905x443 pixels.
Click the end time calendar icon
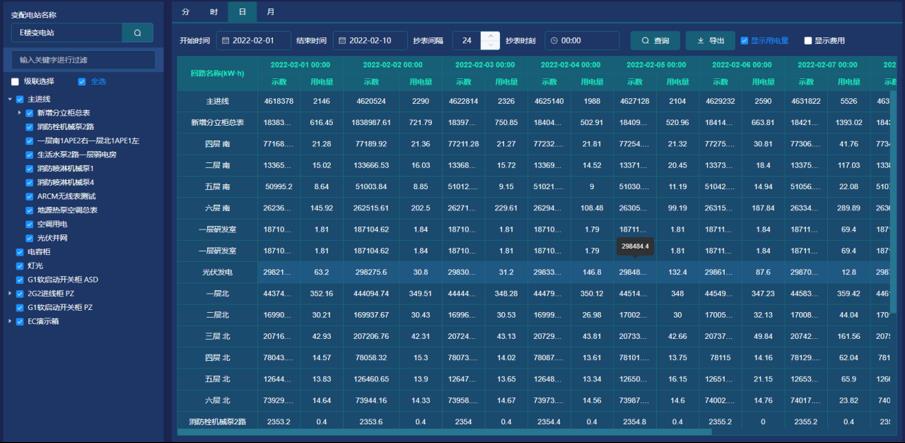point(342,41)
